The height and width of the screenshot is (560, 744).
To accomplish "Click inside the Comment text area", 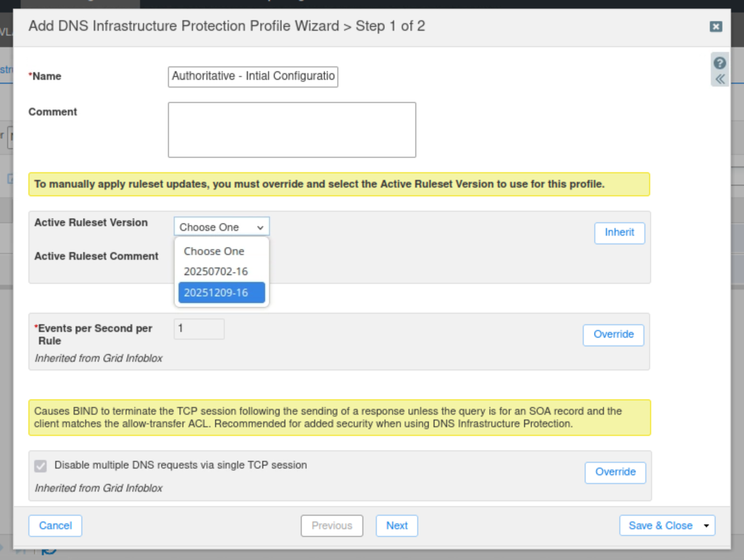I will pos(292,130).
